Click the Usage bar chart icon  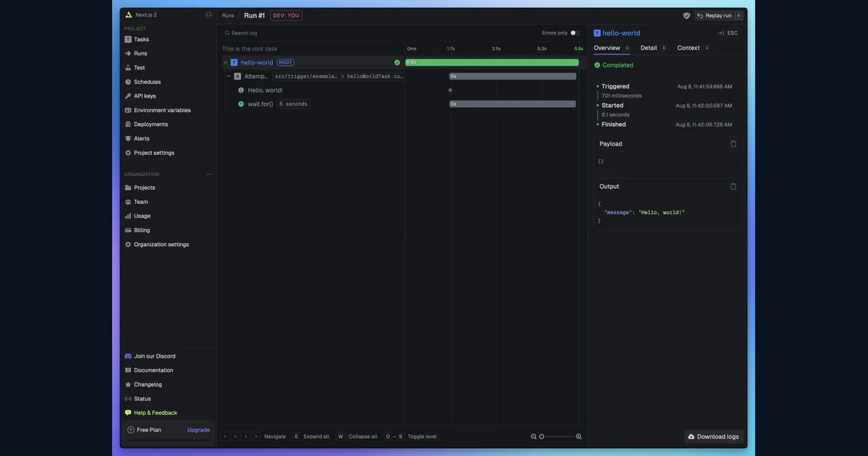pyautogui.click(x=128, y=216)
